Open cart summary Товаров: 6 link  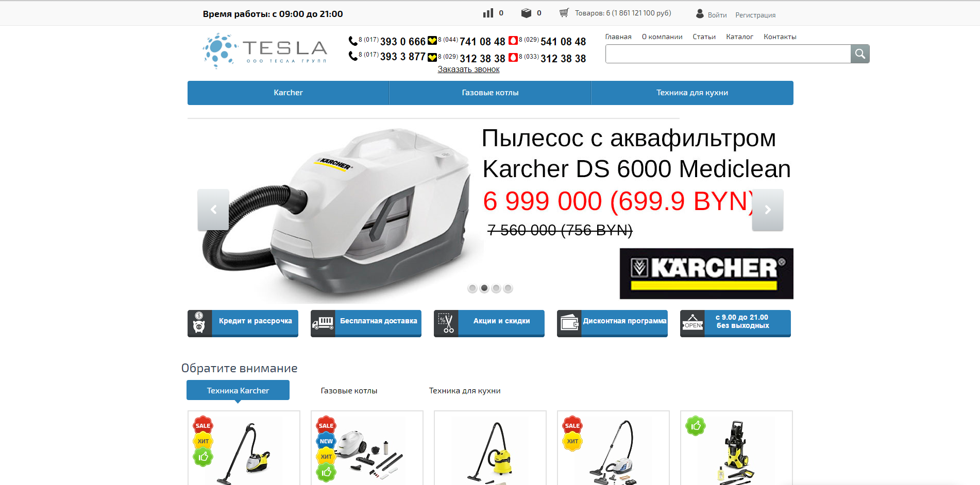[x=623, y=13]
